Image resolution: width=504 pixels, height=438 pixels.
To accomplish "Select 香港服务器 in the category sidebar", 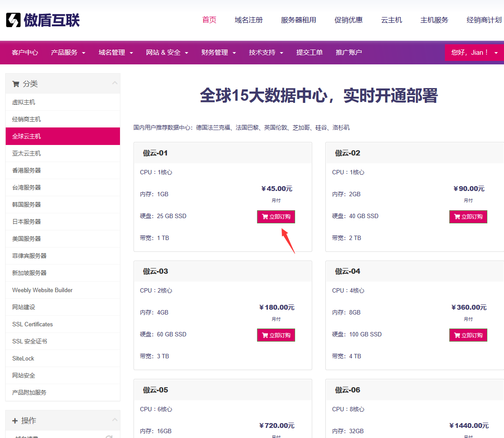I will (27, 170).
